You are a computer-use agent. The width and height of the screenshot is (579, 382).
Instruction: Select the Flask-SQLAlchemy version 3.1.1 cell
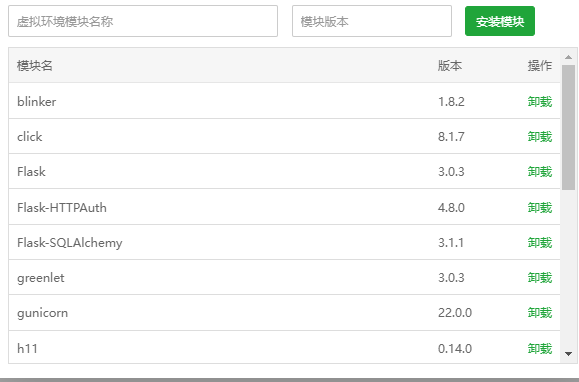(x=451, y=242)
